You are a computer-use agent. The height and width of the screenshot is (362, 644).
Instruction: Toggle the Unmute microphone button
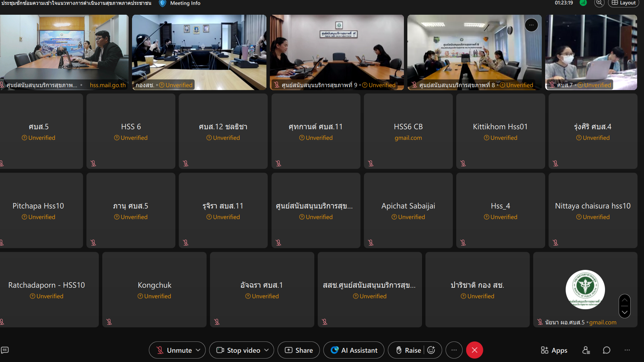point(174,350)
